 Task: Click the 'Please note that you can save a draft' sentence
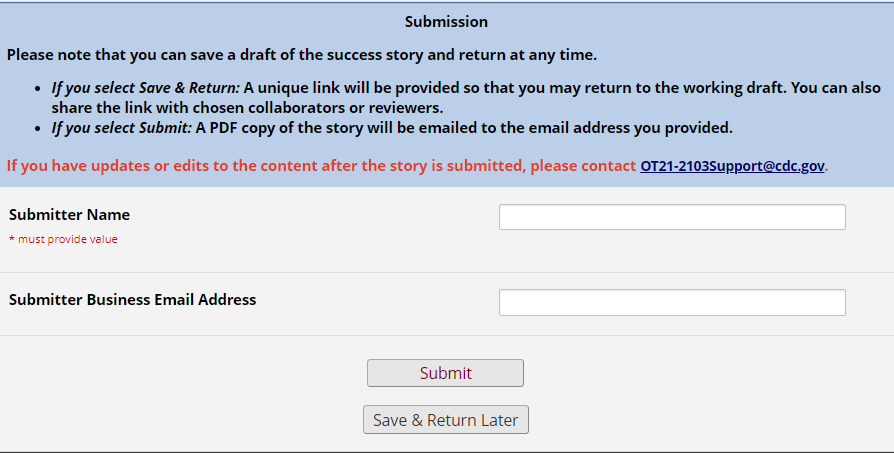[x=301, y=54]
